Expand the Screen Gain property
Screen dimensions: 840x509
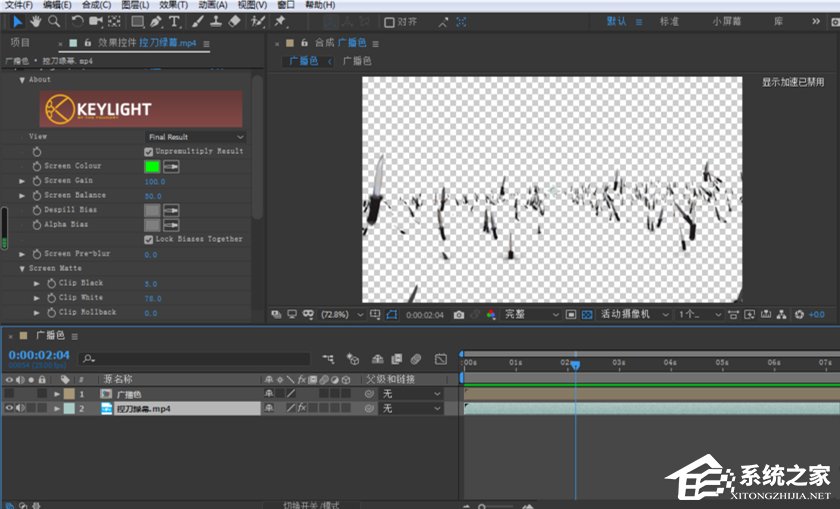click(x=23, y=181)
